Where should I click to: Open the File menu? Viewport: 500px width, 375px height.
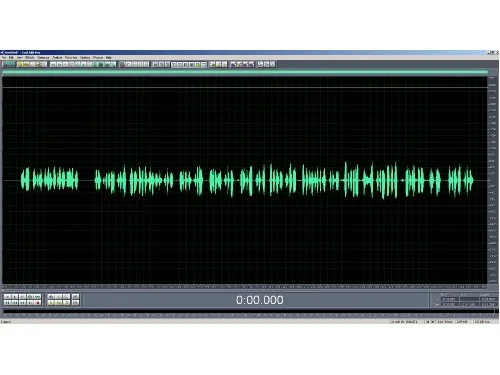point(4,58)
